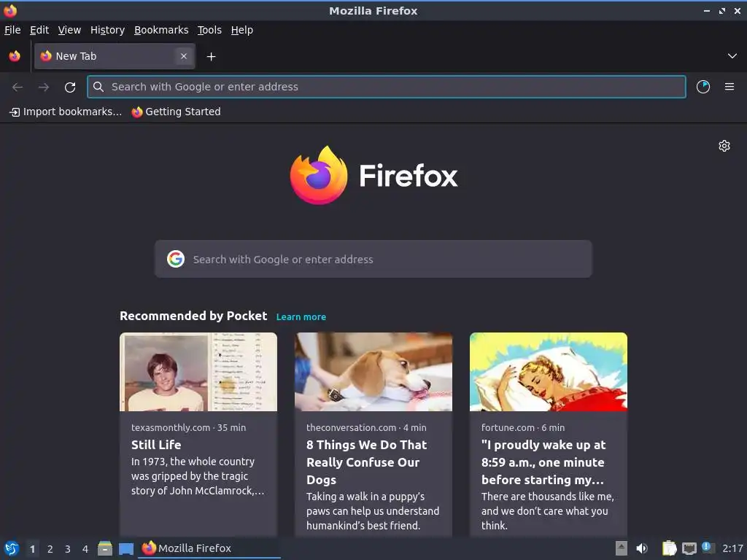Image resolution: width=747 pixels, height=560 pixels.
Task: Focus the center page search box
Action: pyautogui.click(x=373, y=259)
